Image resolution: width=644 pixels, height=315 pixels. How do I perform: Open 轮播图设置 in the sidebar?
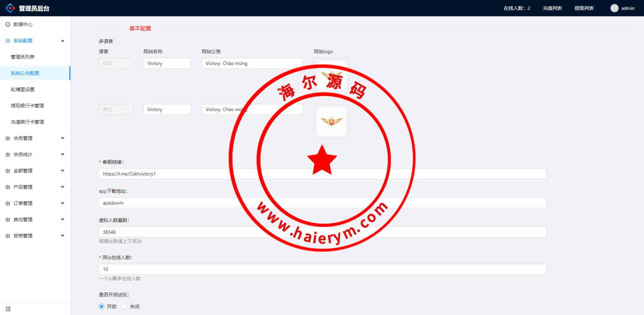23,89
